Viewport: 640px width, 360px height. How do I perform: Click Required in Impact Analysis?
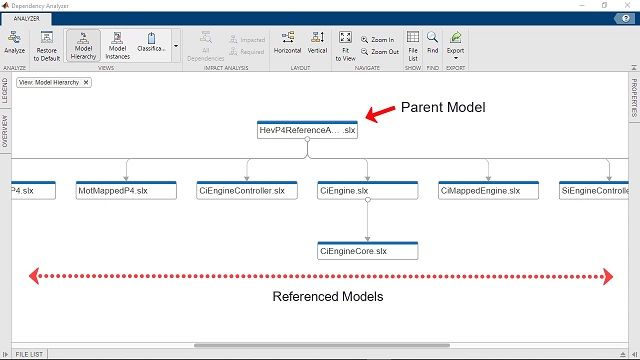pos(247,52)
